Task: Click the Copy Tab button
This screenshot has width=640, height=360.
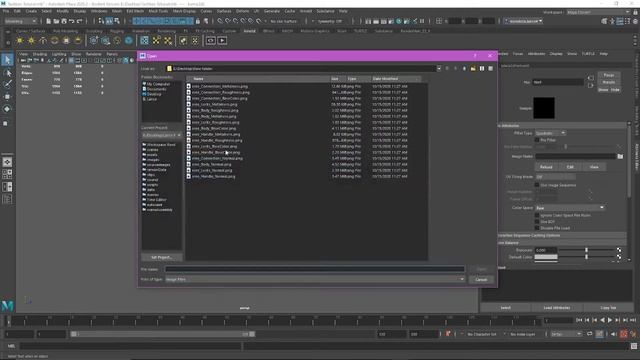Action: click(608, 308)
